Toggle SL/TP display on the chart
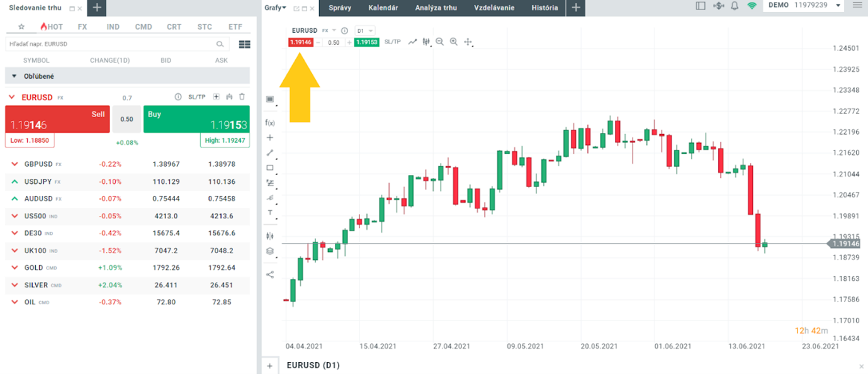The image size is (868, 374). pyautogui.click(x=392, y=42)
